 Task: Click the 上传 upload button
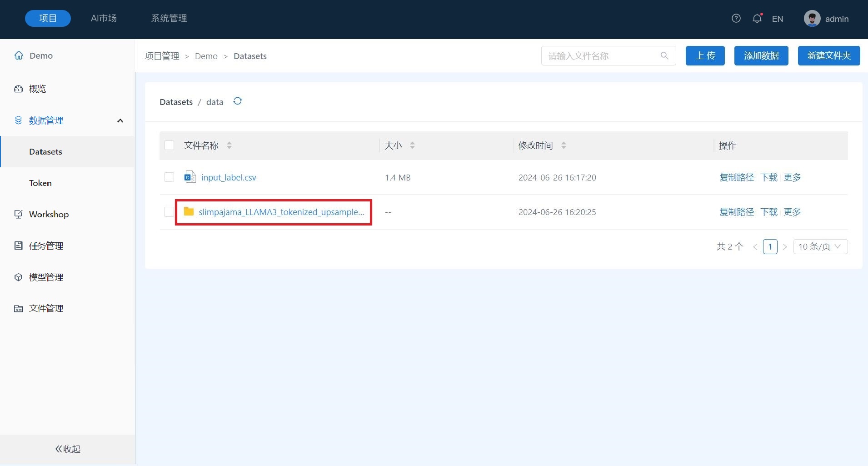click(705, 56)
